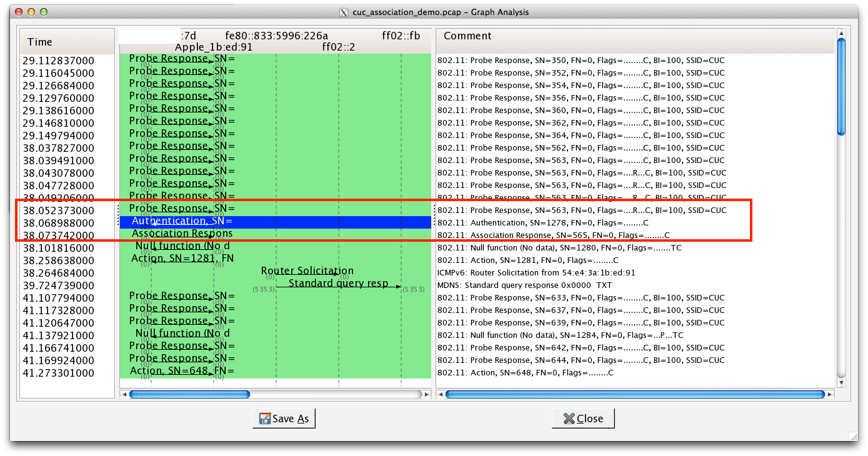Viewport: 868px width, 456px height.
Task: Click graph pane horizontal scrollbar left arrow
Action: pyautogui.click(x=124, y=394)
